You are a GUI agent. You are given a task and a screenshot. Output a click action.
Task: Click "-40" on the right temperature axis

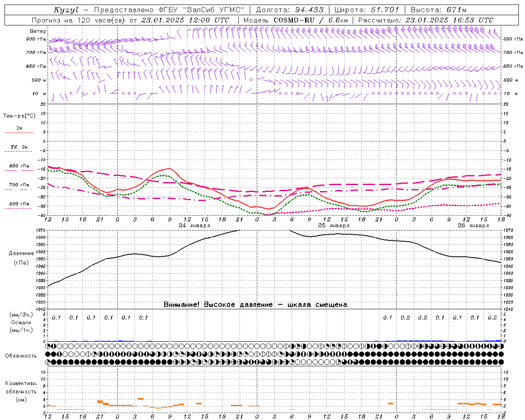[x=507, y=216]
